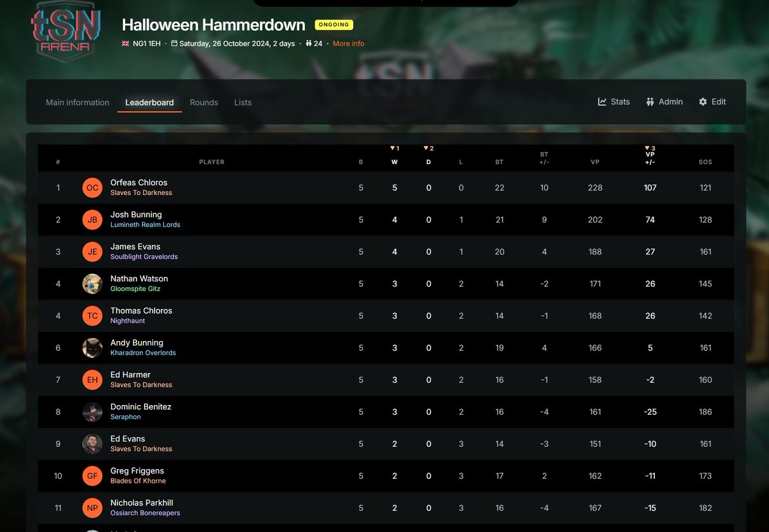Switch to Main information tab
The height and width of the screenshot is (532, 769).
tap(78, 103)
